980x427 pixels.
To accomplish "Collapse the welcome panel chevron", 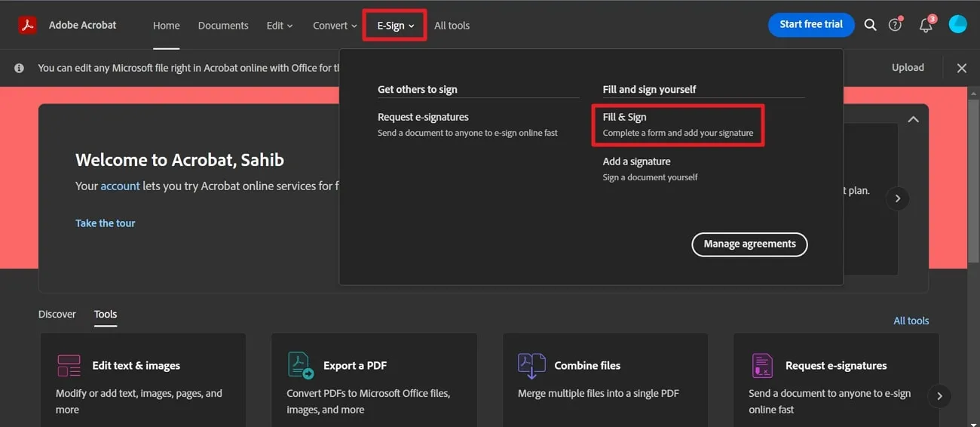I will pyautogui.click(x=913, y=119).
